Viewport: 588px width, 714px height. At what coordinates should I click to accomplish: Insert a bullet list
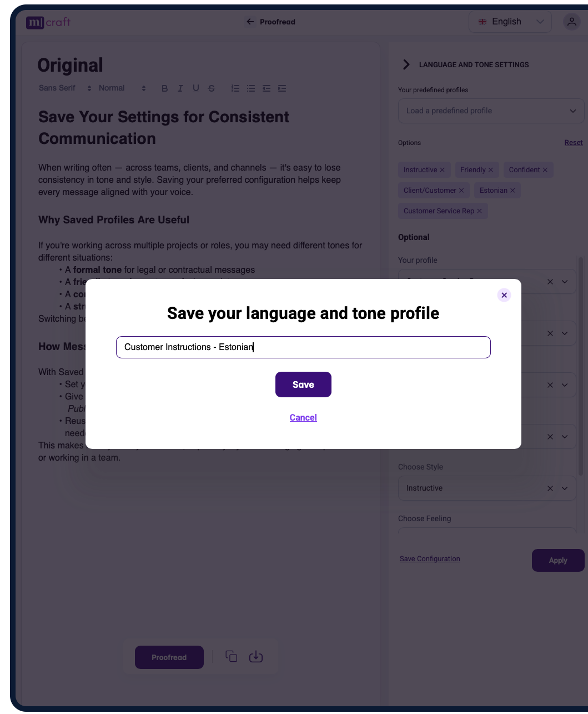tap(250, 88)
